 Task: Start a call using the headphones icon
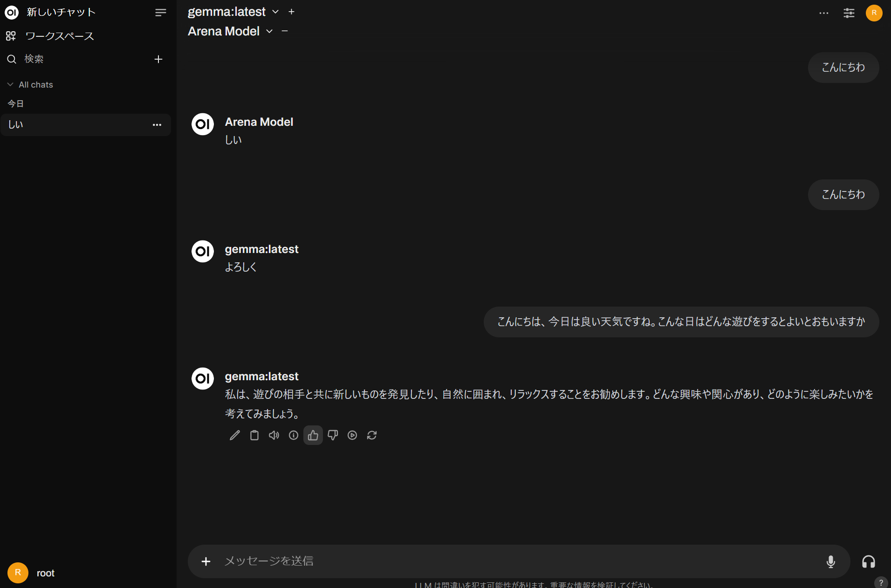pyautogui.click(x=870, y=561)
